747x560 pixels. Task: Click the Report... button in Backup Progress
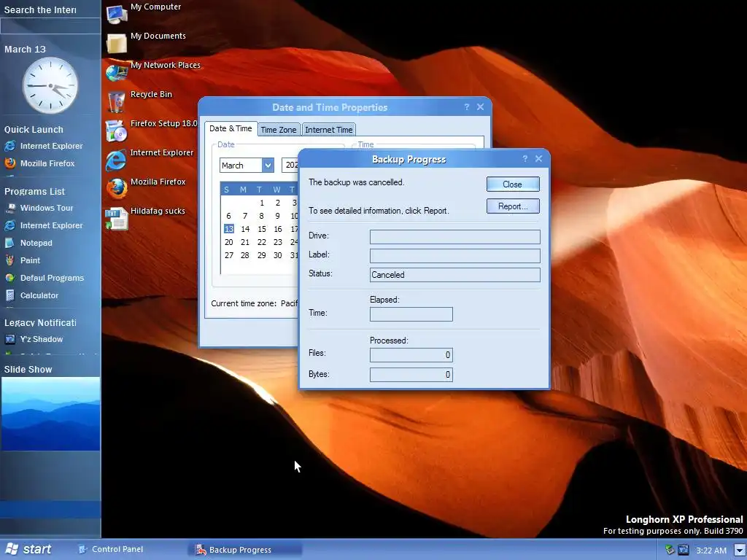(x=513, y=206)
